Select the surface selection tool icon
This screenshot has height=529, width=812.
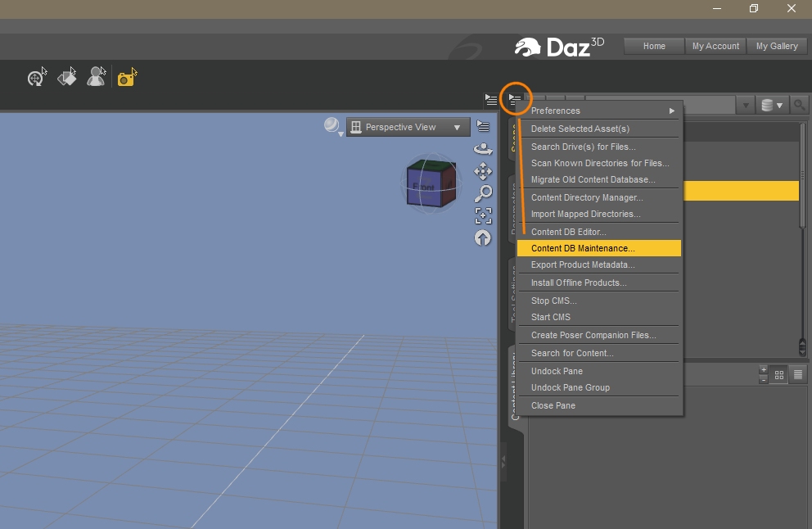pos(67,77)
